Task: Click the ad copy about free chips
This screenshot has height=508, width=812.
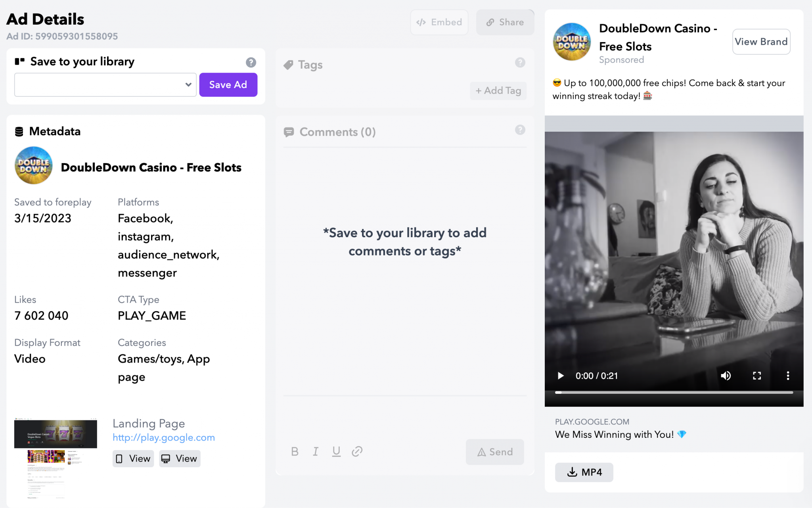Action: 669,89
